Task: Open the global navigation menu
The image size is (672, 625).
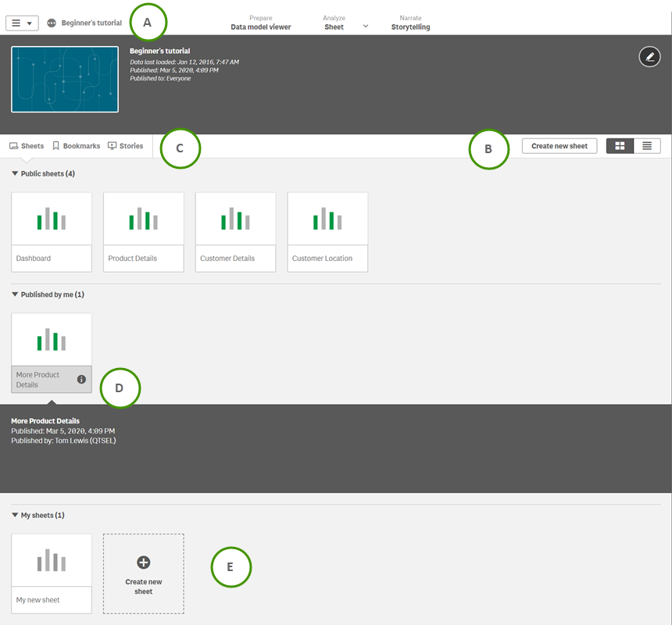Action: (16, 23)
